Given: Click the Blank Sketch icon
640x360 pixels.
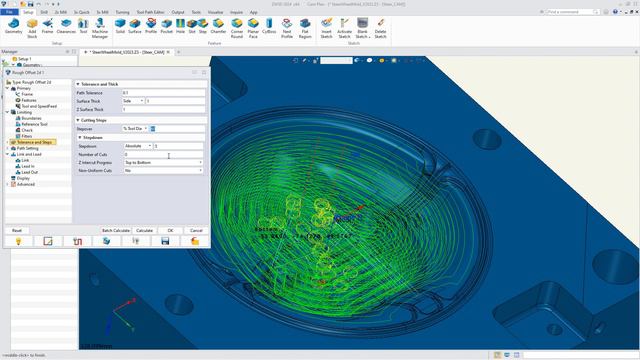Looking at the screenshot, I should pos(362,29).
